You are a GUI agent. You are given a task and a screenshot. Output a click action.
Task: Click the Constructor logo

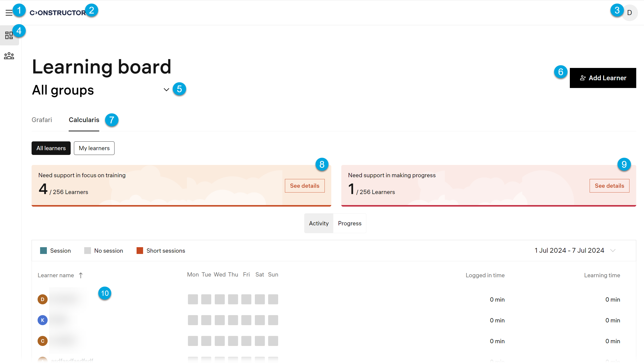point(58,13)
